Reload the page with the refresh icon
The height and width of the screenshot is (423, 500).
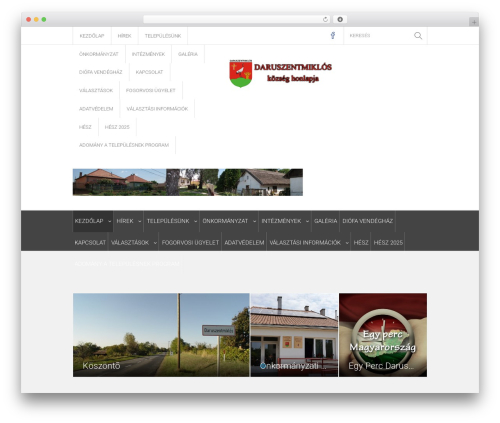(325, 20)
